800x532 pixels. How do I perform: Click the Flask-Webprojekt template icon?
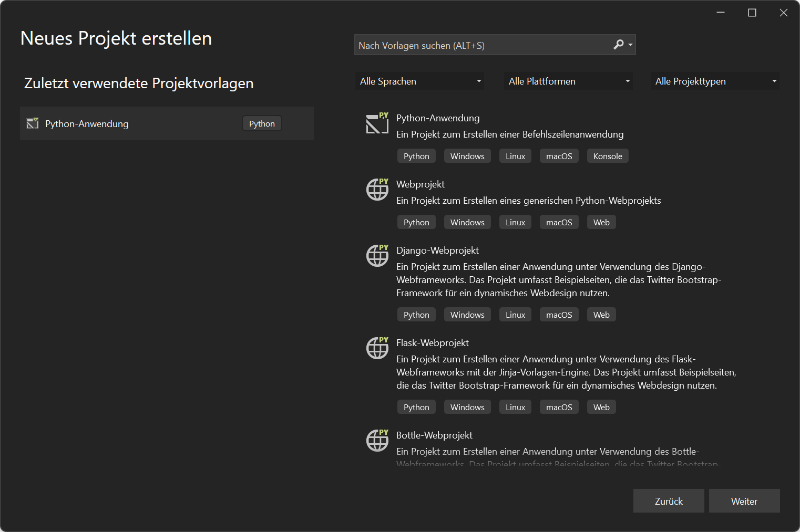[377, 348]
